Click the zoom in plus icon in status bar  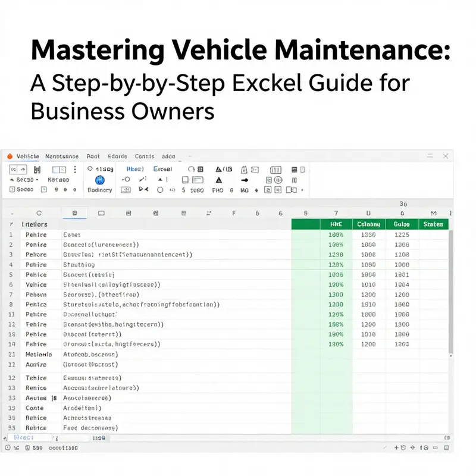396,447
